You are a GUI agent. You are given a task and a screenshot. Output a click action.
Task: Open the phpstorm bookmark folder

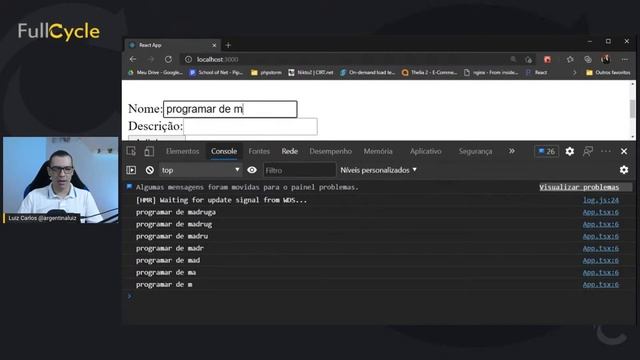[x=266, y=72]
